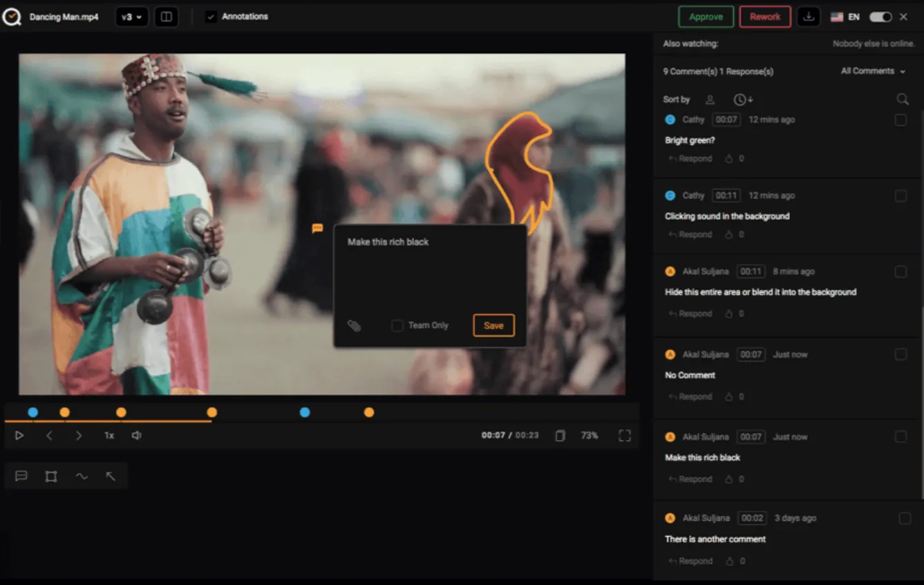Toggle the light/dark mode switch

coord(880,17)
